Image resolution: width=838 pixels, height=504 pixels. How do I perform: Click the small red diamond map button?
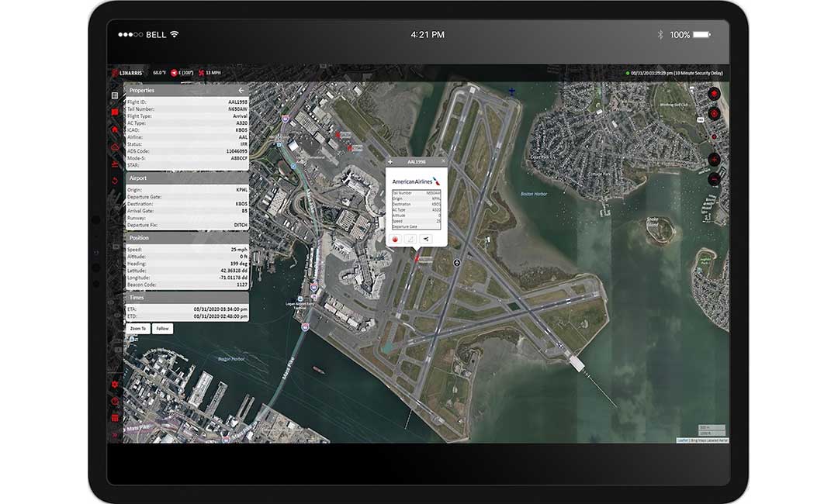[x=714, y=136]
